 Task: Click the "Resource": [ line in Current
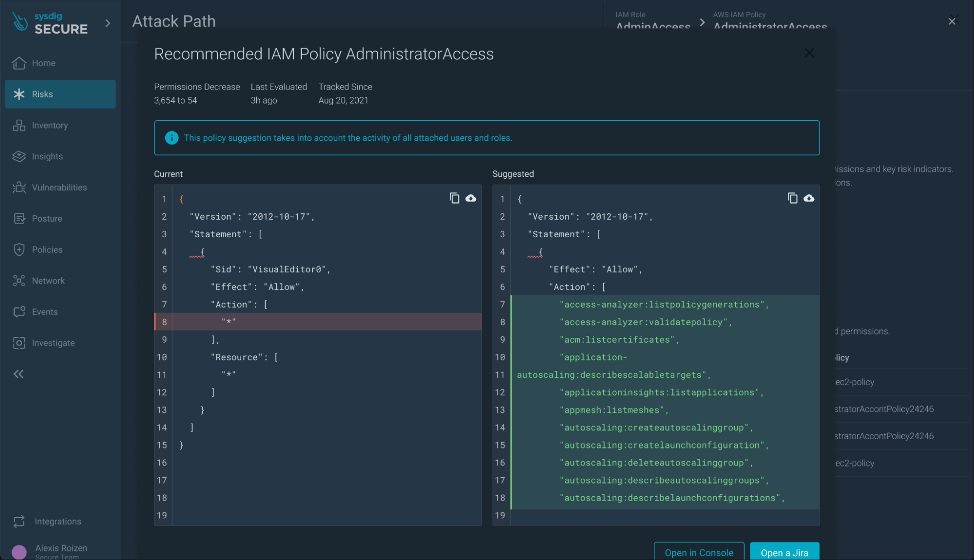245,357
